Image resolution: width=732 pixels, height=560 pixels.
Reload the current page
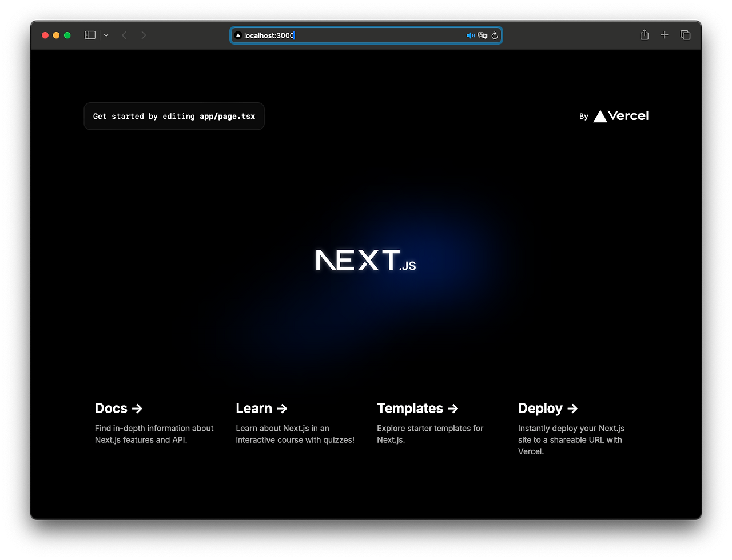pos(495,35)
